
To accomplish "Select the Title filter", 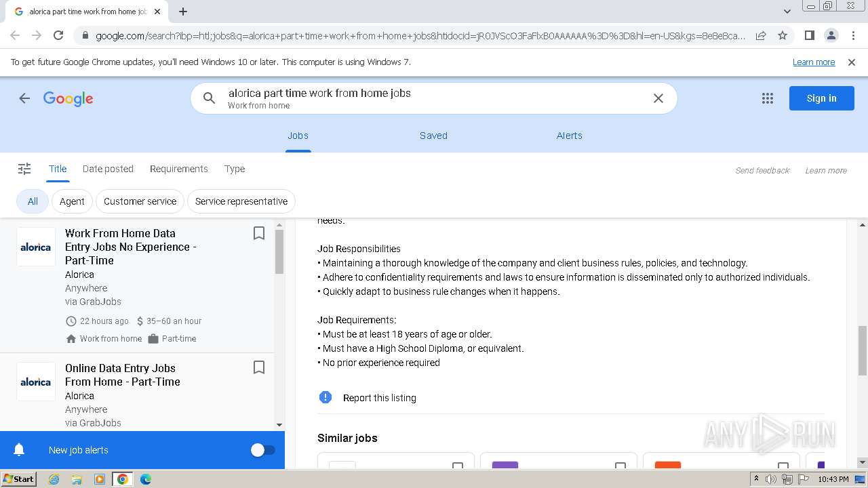I will [58, 169].
